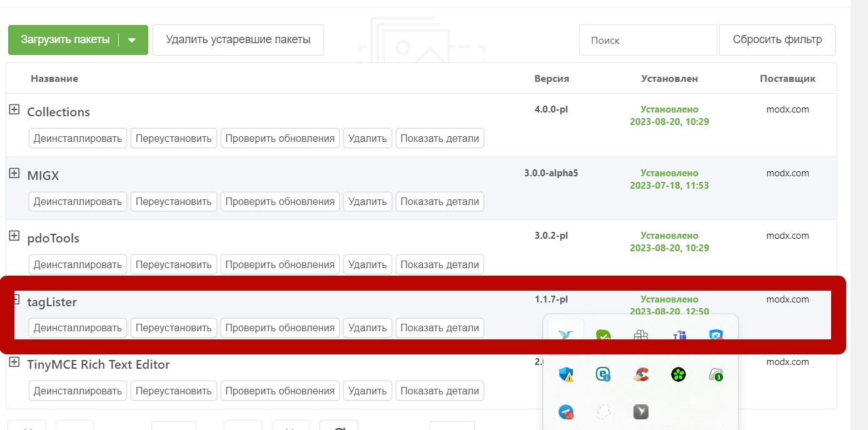The height and width of the screenshot is (430, 868).
Task: Focus the Поиск search field
Action: click(647, 40)
